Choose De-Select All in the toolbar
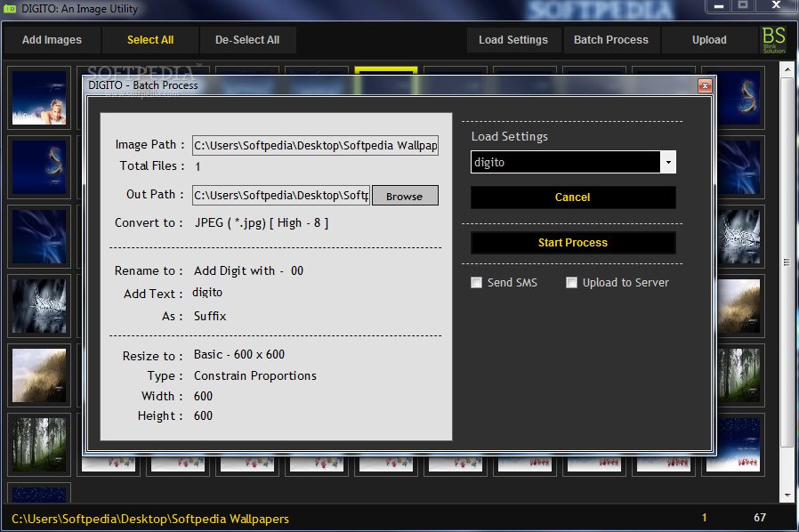This screenshot has height=532, width=799. tap(247, 40)
